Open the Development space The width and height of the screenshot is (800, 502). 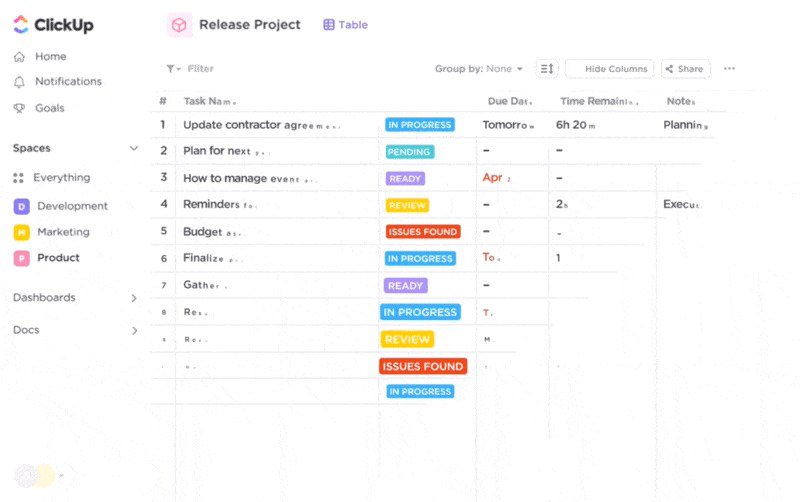tap(72, 206)
